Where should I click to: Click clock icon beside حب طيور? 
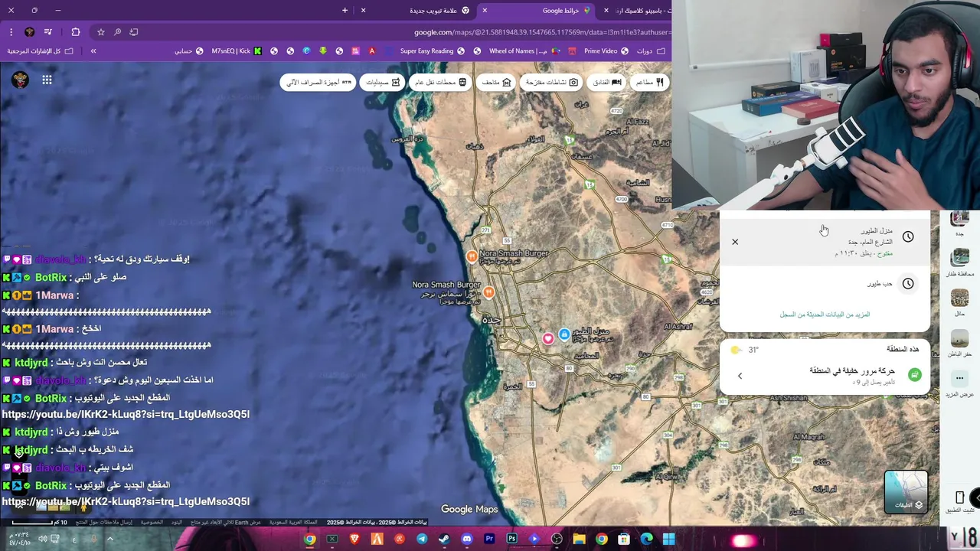(908, 284)
